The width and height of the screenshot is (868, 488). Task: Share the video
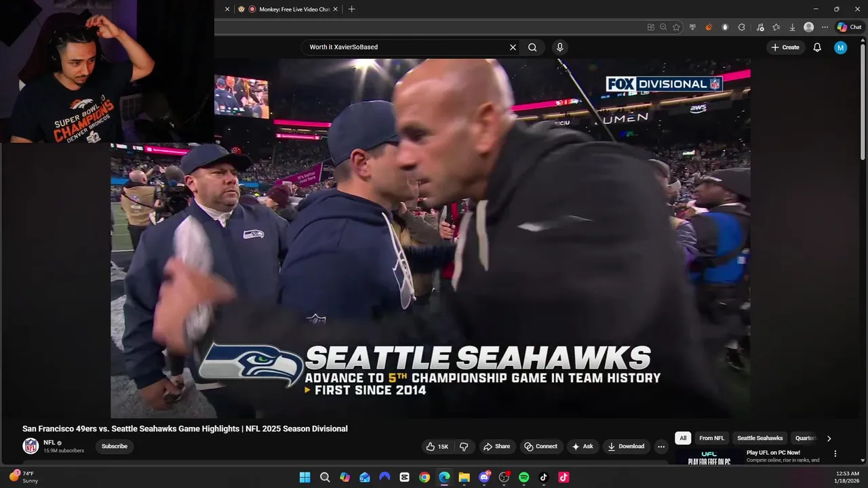pos(496,447)
